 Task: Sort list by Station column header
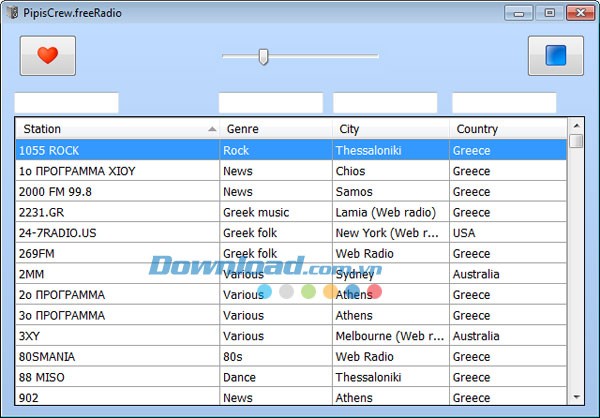pyautogui.click(x=117, y=129)
